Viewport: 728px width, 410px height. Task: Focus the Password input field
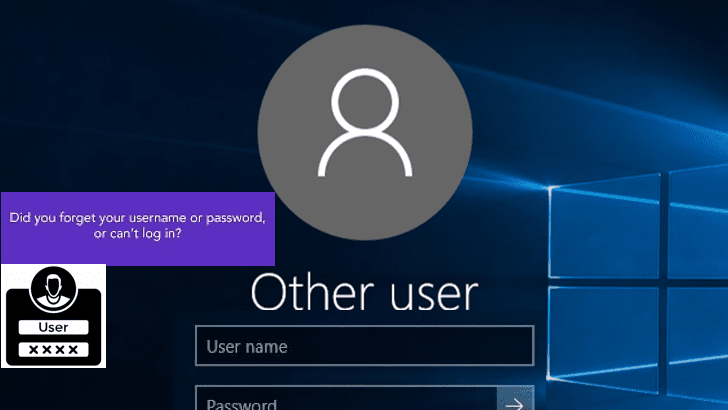pyautogui.click(x=345, y=402)
